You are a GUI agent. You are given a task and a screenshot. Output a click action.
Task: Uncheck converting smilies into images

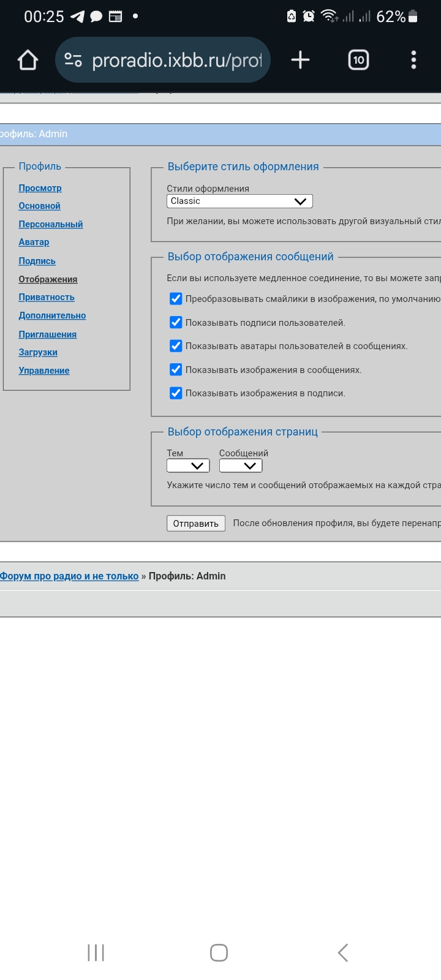point(176,299)
